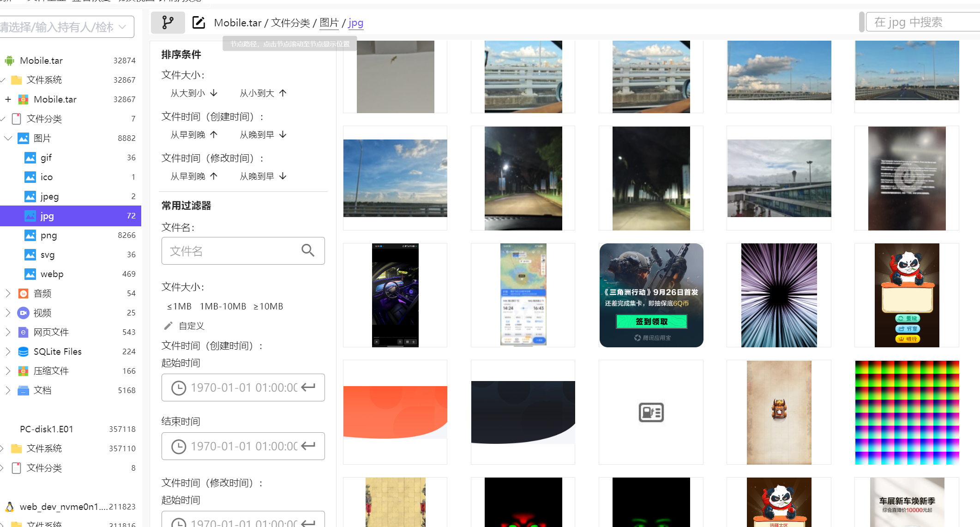The image size is (980, 527).
Task: Open the rainbow color grid thumbnail
Action: click(907, 412)
